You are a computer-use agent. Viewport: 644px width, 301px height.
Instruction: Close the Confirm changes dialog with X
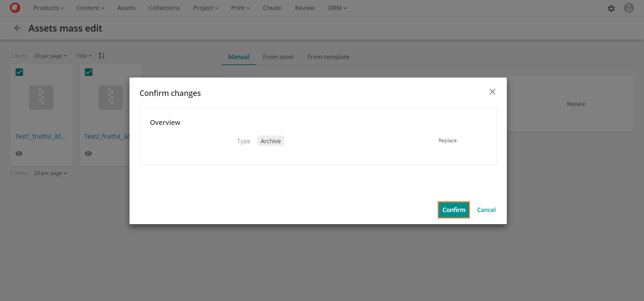pyautogui.click(x=492, y=92)
